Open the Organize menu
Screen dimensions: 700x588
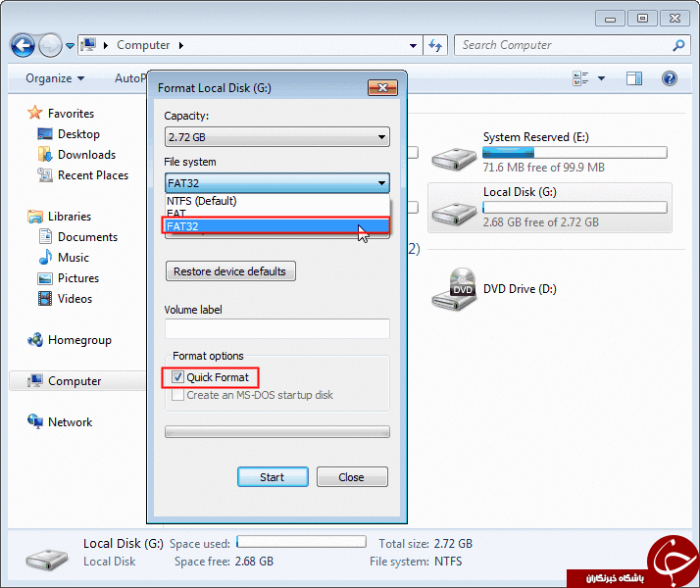pos(55,78)
